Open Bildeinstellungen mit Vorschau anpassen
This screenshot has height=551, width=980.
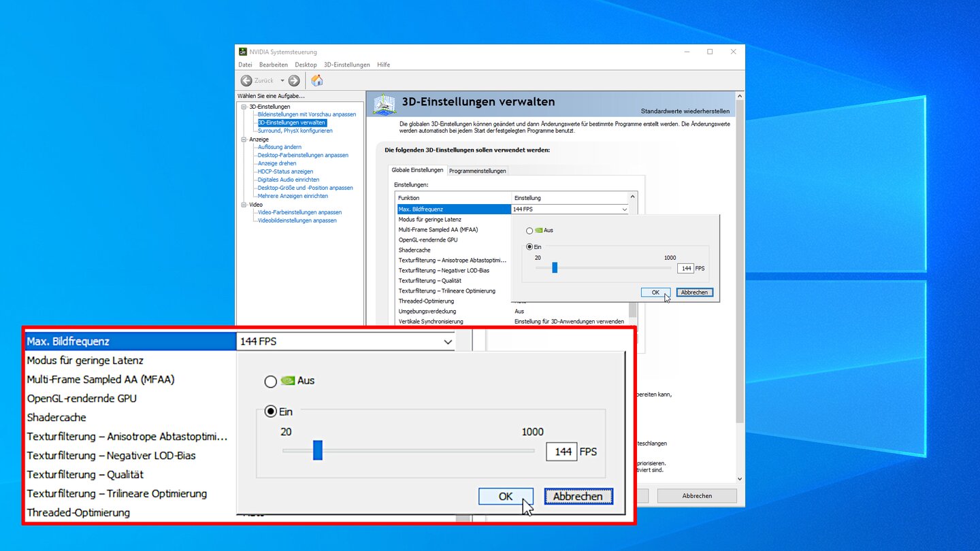(x=307, y=114)
